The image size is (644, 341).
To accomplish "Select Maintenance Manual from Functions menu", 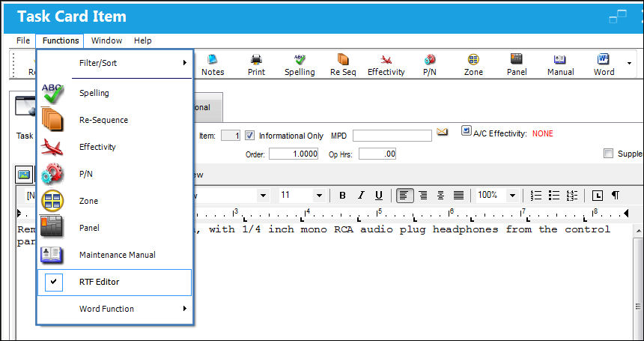I will pos(115,255).
